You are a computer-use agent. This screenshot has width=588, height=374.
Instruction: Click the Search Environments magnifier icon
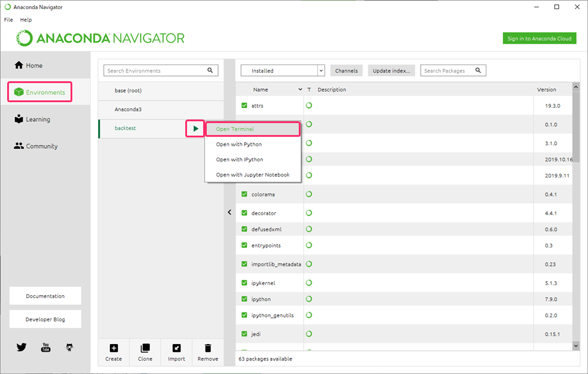[x=210, y=70]
